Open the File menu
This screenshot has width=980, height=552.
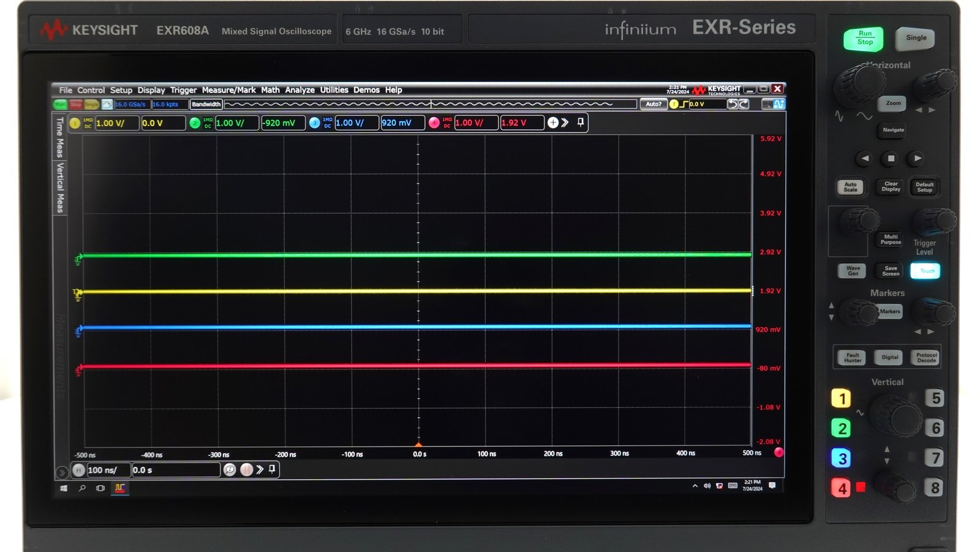pos(66,90)
